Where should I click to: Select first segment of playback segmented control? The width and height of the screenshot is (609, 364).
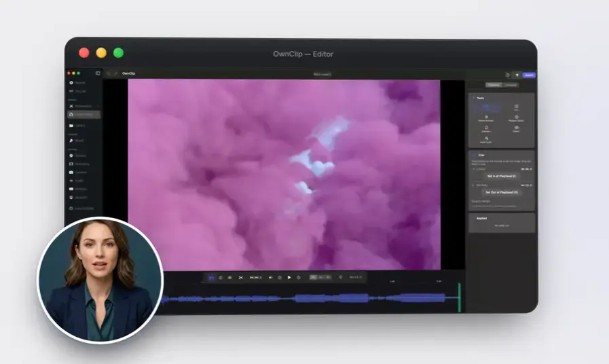pyautogui.click(x=313, y=277)
